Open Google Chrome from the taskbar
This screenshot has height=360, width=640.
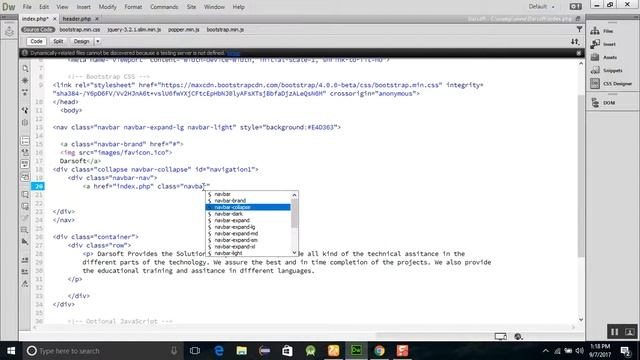(x=379, y=351)
